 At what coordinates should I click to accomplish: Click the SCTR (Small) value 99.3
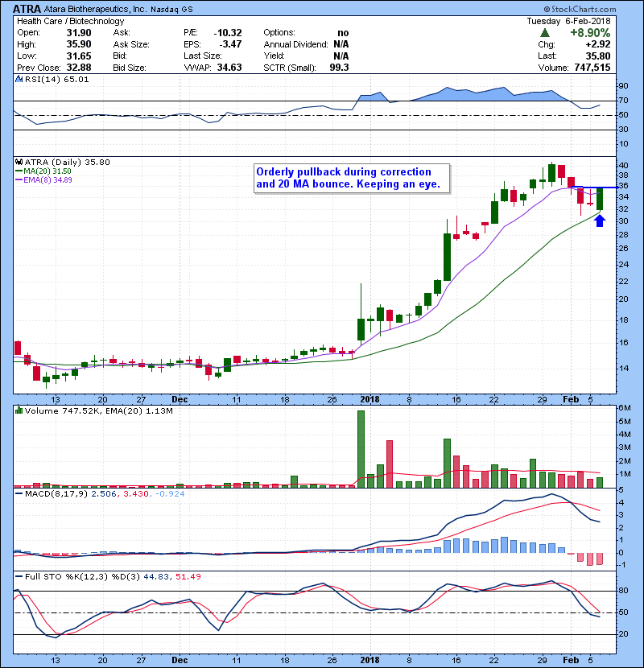(339, 68)
